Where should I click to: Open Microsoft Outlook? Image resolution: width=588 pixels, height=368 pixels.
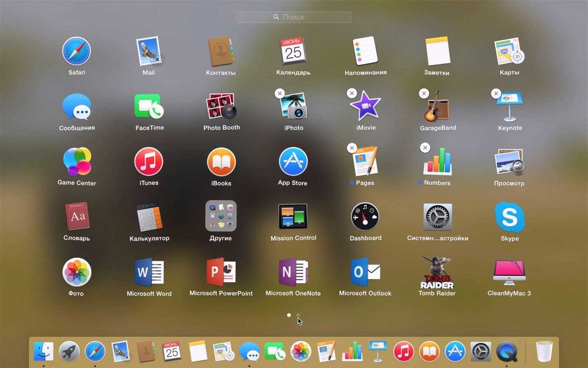pyautogui.click(x=365, y=272)
